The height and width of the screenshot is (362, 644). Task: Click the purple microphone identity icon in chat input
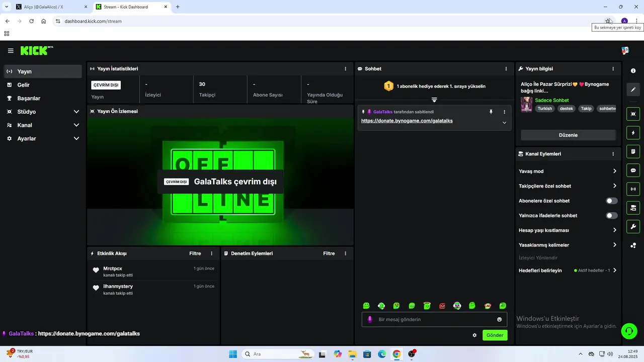(x=370, y=320)
